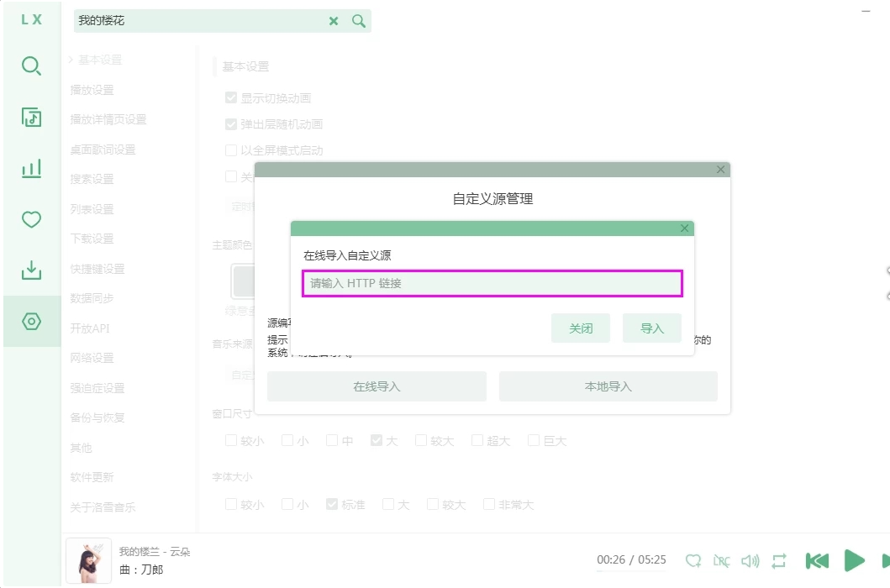Go to 快捷键设置 section
The height and width of the screenshot is (588, 890).
click(97, 269)
